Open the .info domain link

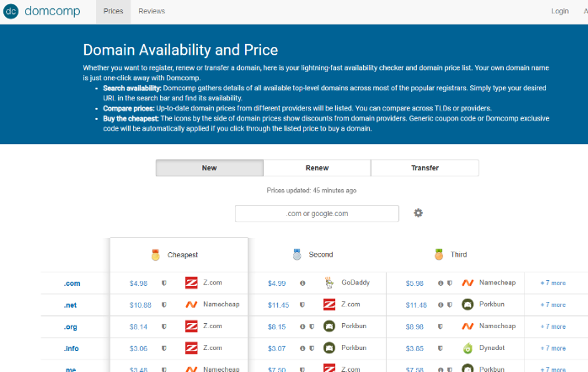[72, 348]
